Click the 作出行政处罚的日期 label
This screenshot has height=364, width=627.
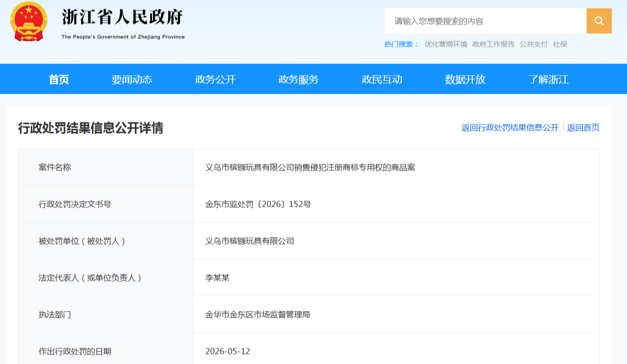point(75,351)
